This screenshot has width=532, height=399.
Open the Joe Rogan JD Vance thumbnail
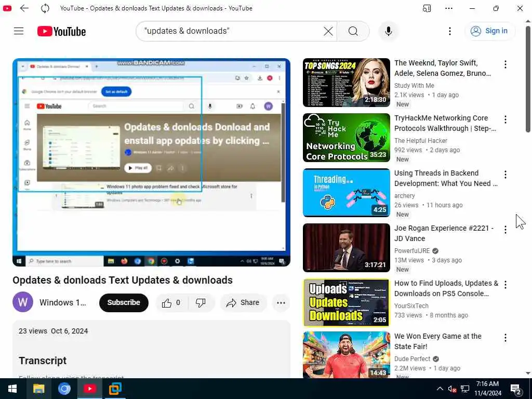347,248
